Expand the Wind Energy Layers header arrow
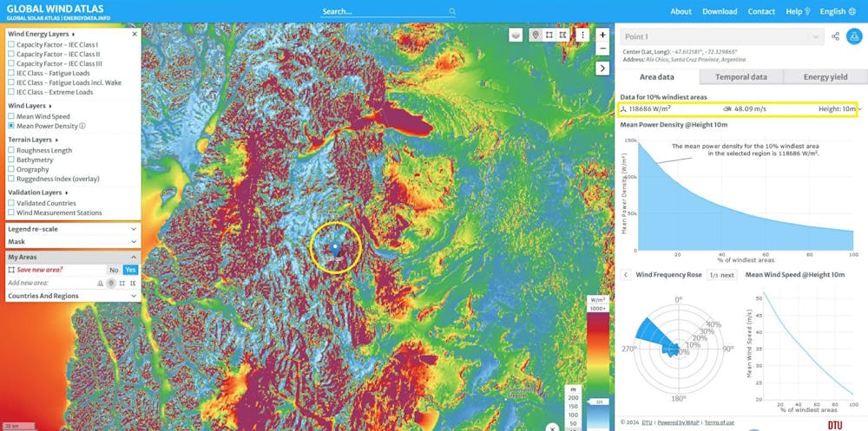 point(74,35)
